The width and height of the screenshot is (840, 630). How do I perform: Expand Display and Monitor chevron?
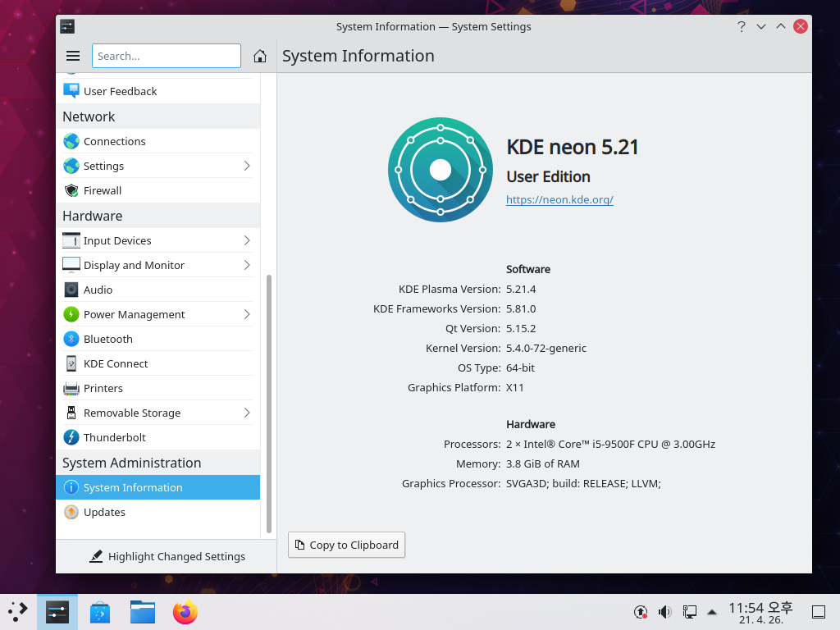point(247,265)
